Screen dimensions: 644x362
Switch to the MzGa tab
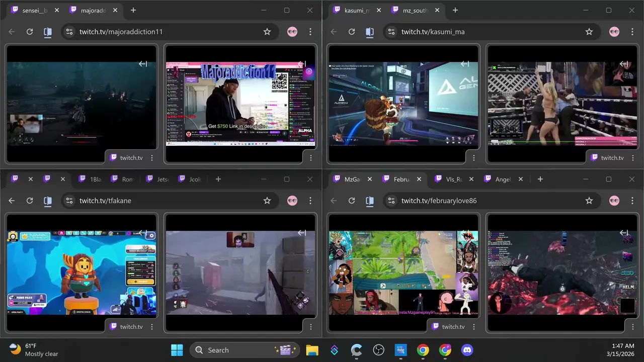coord(352,179)
